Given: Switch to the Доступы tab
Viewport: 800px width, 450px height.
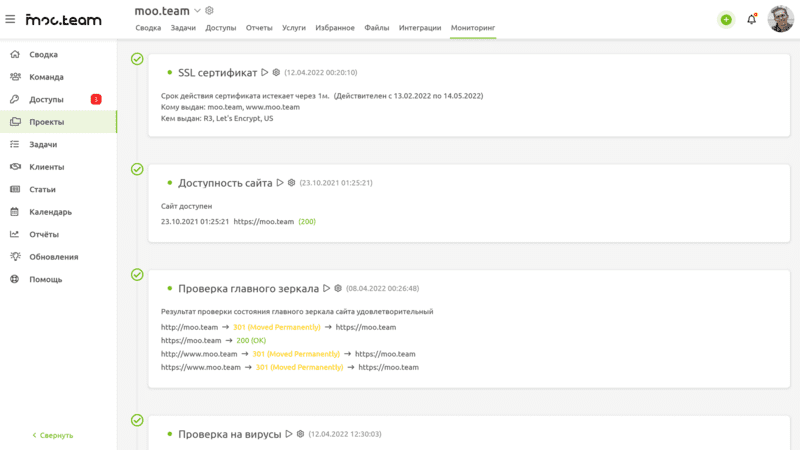Looking at the screenshot, I should click(x=221, y=28).
